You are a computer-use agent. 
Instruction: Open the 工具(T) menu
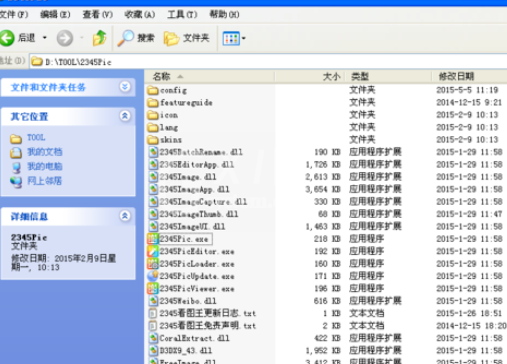pyautogui.click(x=182, y=15)
